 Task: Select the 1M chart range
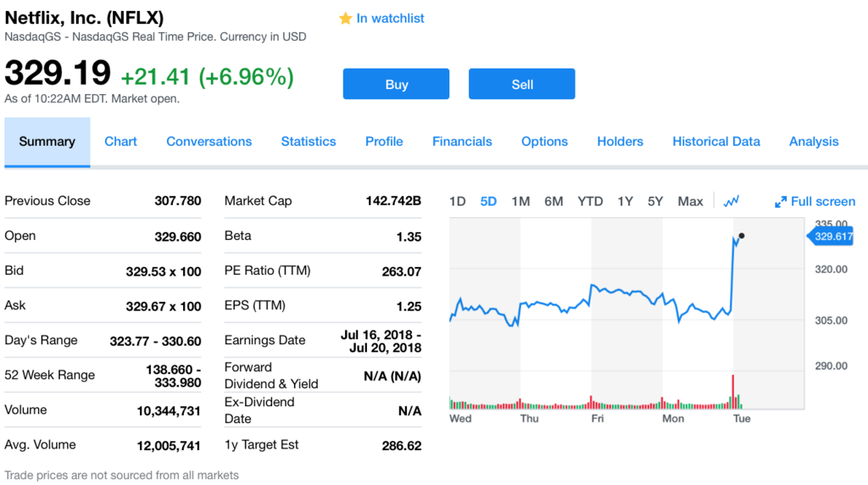[520, 202]
